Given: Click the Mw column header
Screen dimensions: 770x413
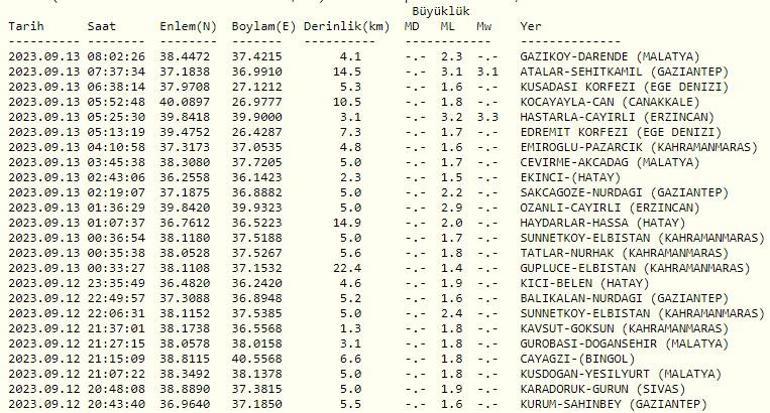Looking at the screenshot, I should (x=484, y=26).
